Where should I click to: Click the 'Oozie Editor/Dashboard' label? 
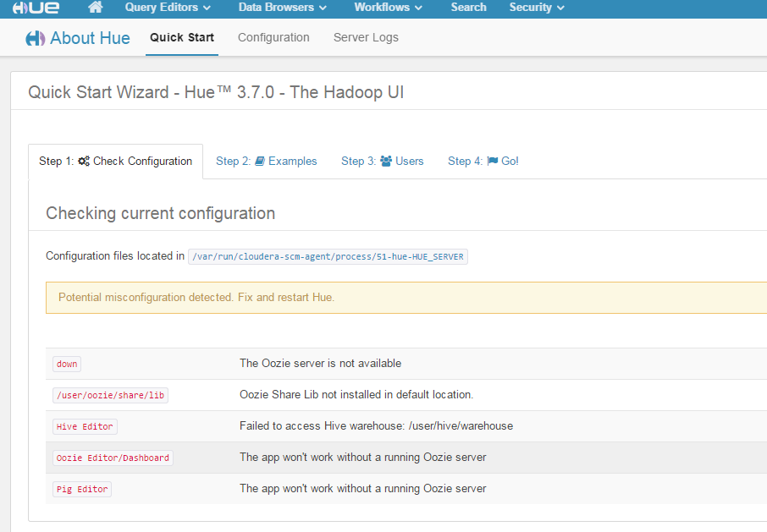(x=113, y=458)
